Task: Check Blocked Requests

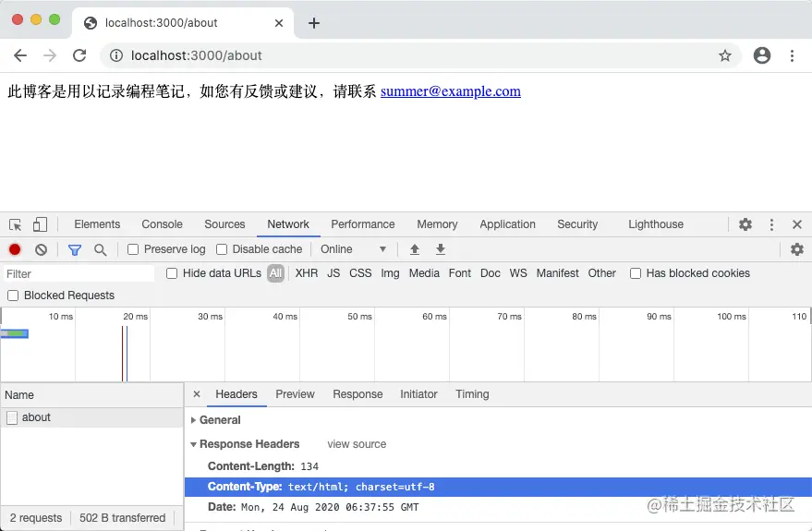Action: point(13,296)
